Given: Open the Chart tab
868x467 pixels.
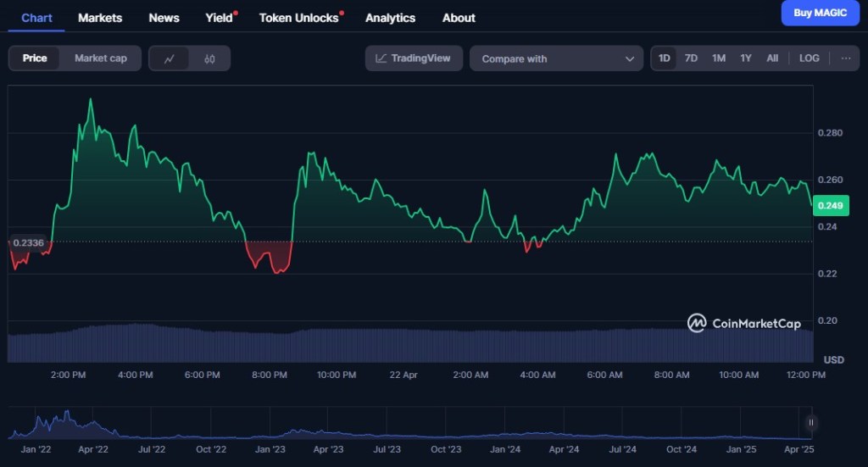Looking at the screenshot, I should (36, 18).
